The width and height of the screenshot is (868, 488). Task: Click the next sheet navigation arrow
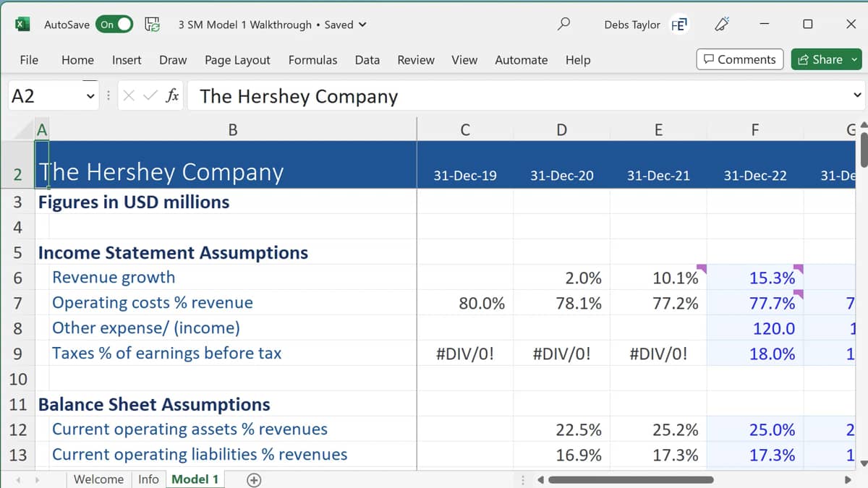(x=37, y=480)
